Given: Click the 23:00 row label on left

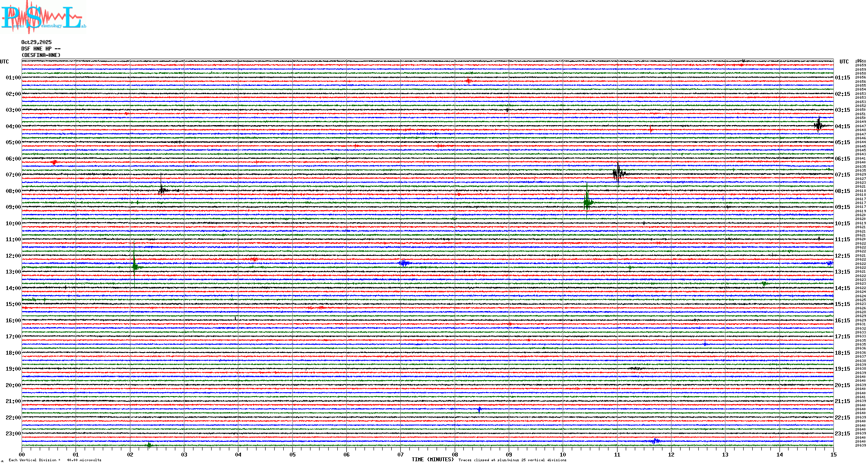Looking at the screenshot, I should click(13, 434).
